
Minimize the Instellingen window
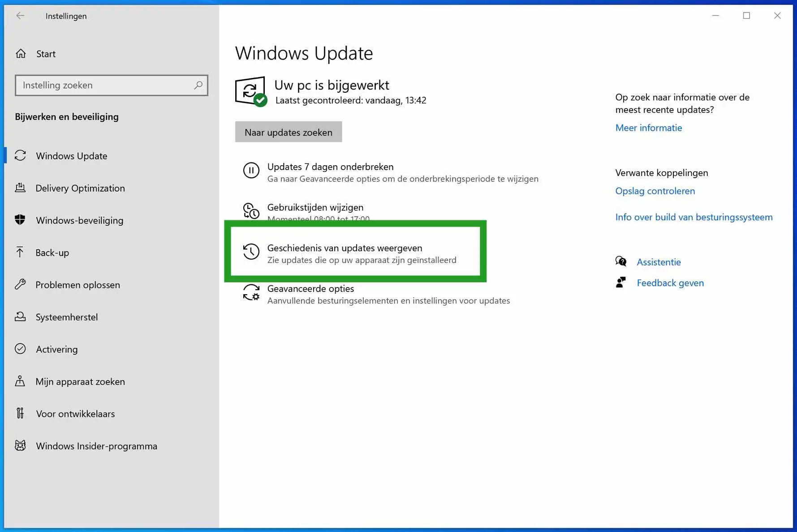[715, 16]
